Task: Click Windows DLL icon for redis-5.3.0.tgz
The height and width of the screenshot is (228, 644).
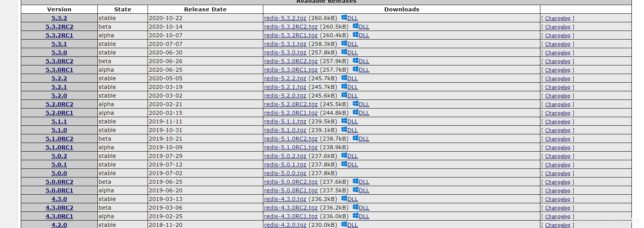Action: [344, 52]
